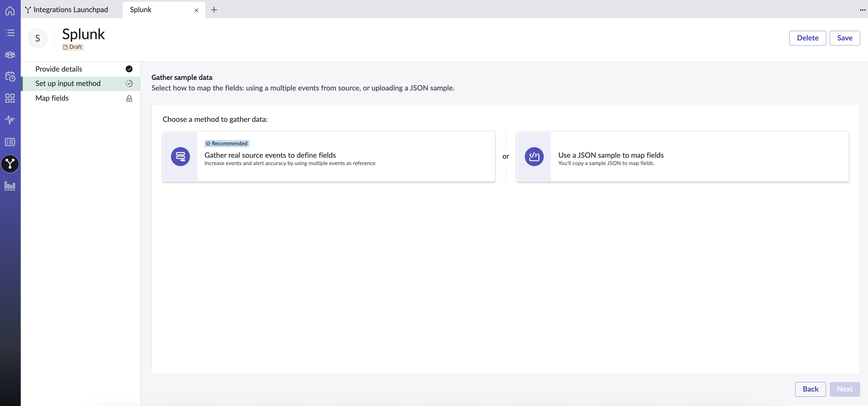Click the Map fields lock icon
868x406 pixels.
click(129, 98)
